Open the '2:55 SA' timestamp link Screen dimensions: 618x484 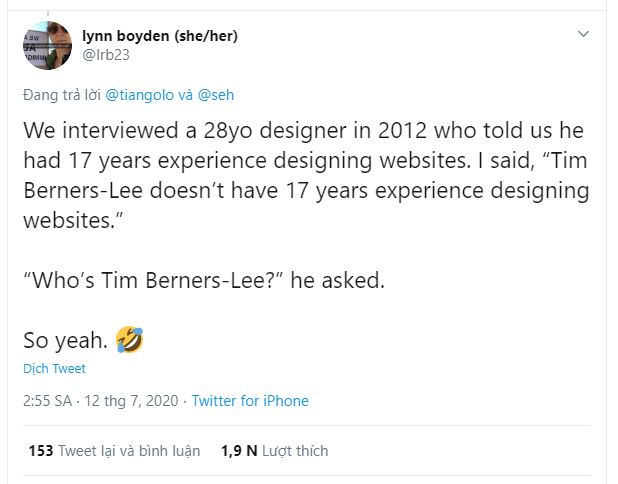point(48,401)
